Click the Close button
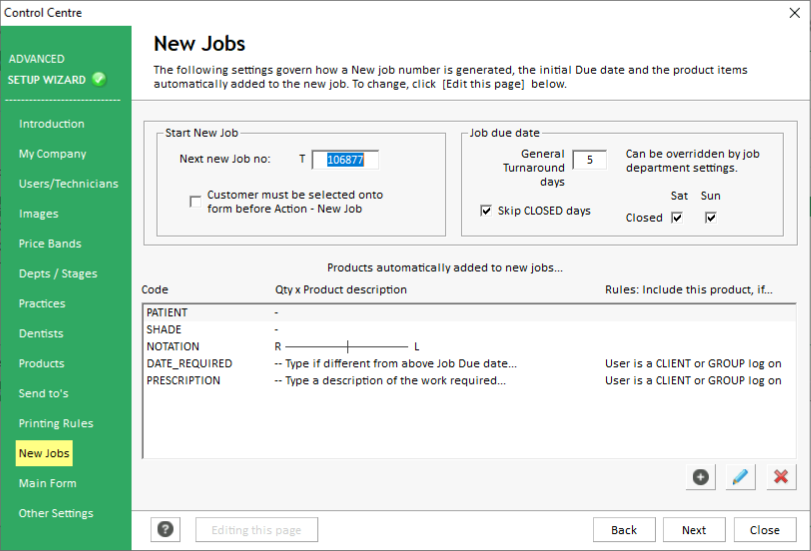The image size is (811, 551). click(765, 530)
